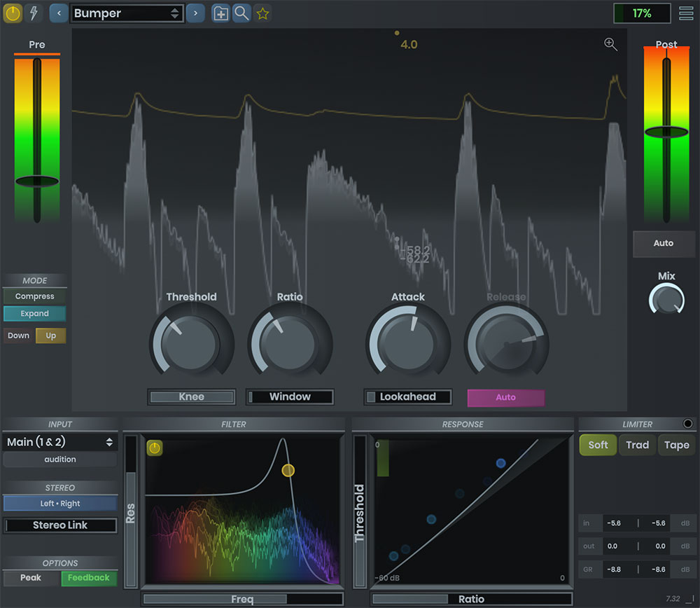Click the add preset folder icon
Screen dimensions: 700x608
tap(220, 13)
